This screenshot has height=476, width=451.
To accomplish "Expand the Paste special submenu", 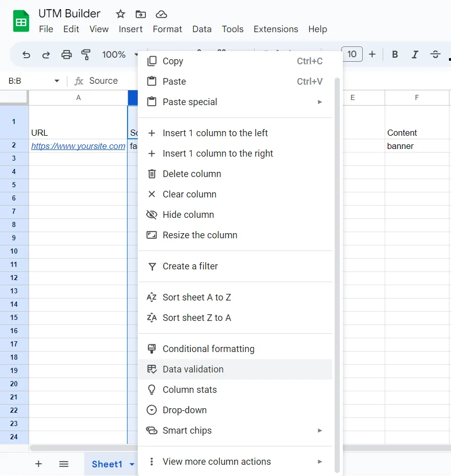I will coord(320,102).
